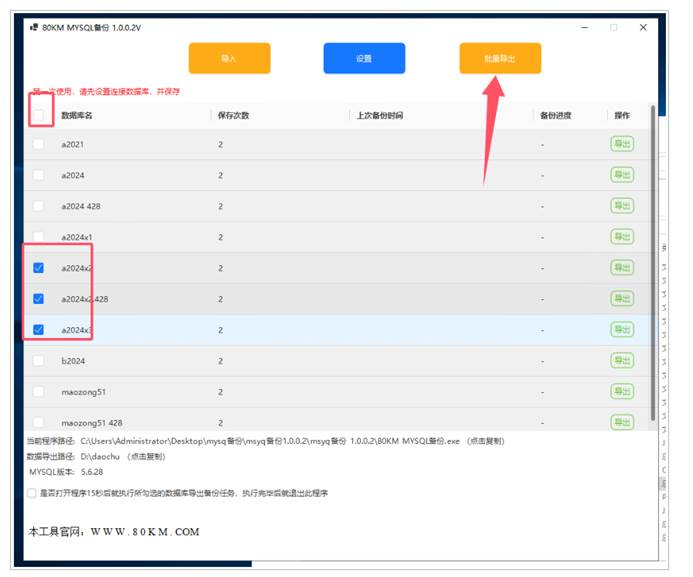Click the 上次备份时间 column header
Image resolution: width=693 pixels, height=577 pixels.
(x=380, y=115)
